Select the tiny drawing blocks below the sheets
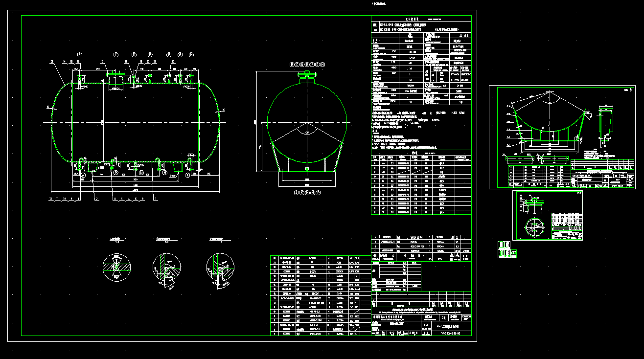This screenshot has width=644, height=359. [507, 249]
